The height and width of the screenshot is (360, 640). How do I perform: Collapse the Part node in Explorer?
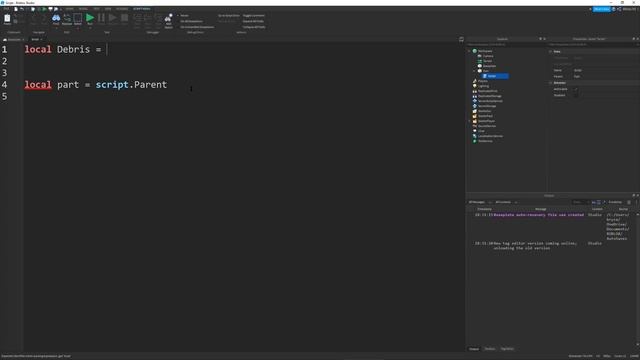point(474,71)
